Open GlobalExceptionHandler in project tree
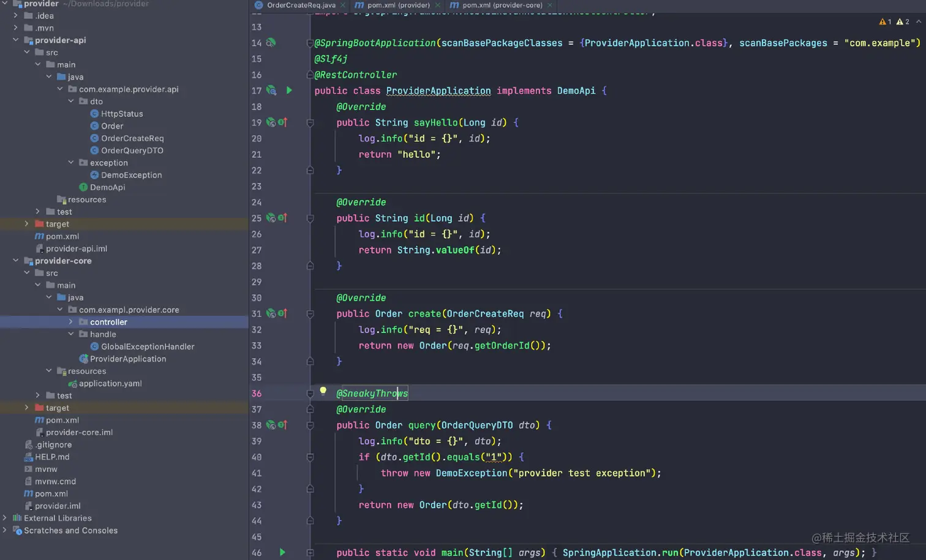This screenshot has height=560, width=926. pyautogui.click(x=148, y=346)
